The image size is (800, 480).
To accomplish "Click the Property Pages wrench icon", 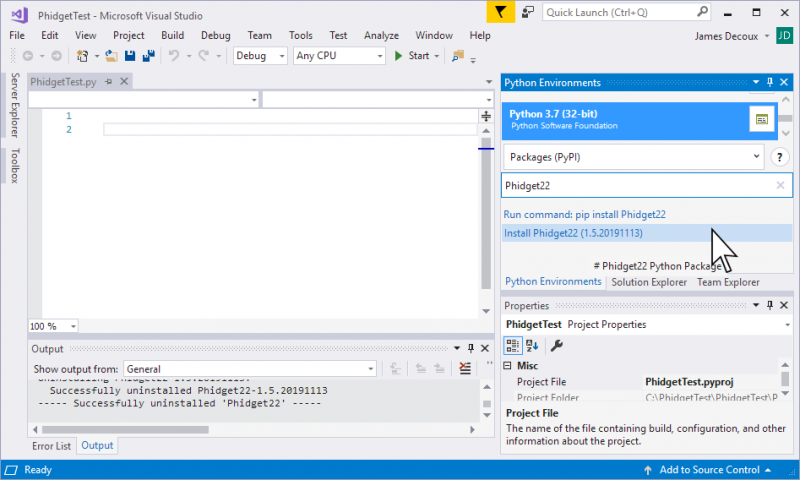I will point(557,345).
